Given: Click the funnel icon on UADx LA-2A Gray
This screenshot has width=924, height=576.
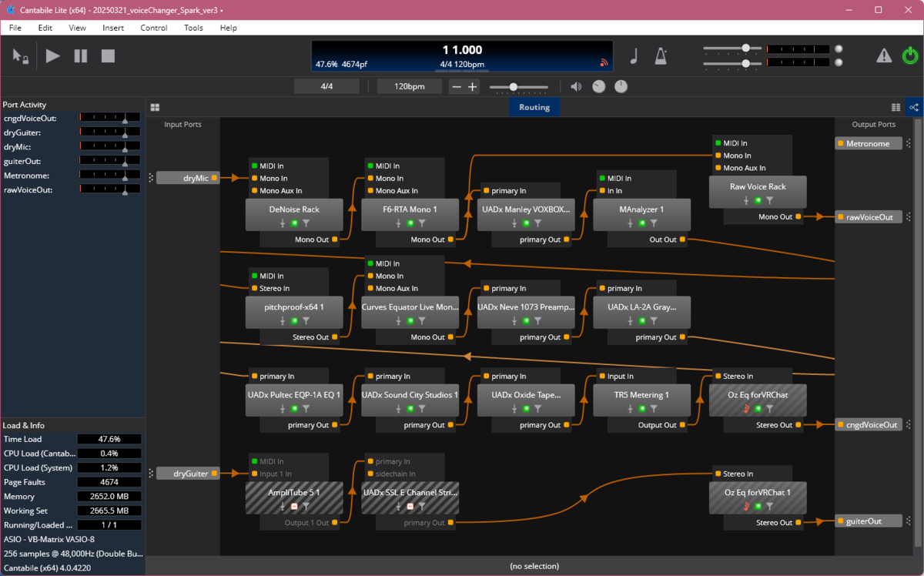Looking at the screenshot, I should 653,321.
